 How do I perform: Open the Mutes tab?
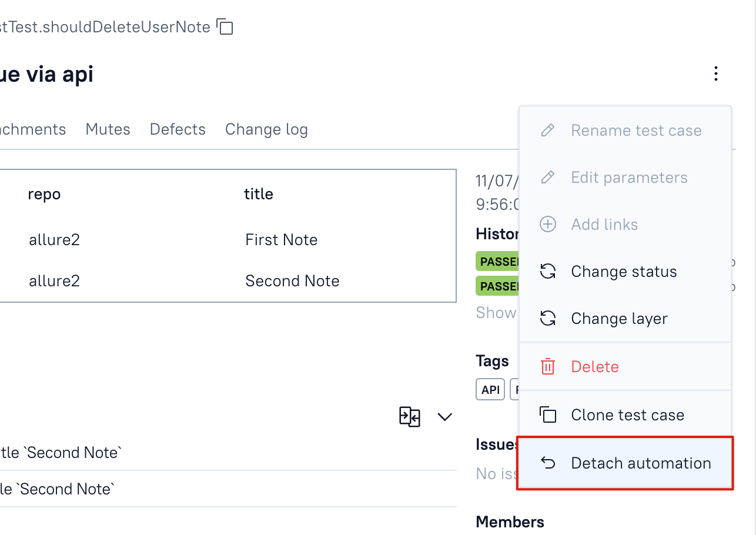pos(108,129)
